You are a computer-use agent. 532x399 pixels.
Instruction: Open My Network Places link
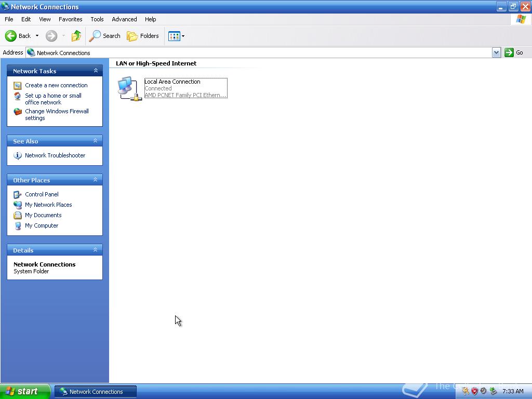click(48, 205)
